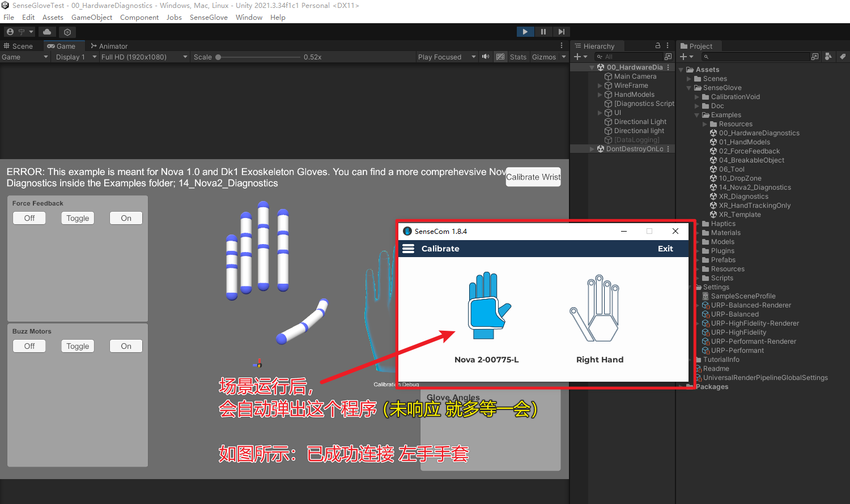
Task: Expand the HandModels object in Hierarchy
Action: (600, 95)
